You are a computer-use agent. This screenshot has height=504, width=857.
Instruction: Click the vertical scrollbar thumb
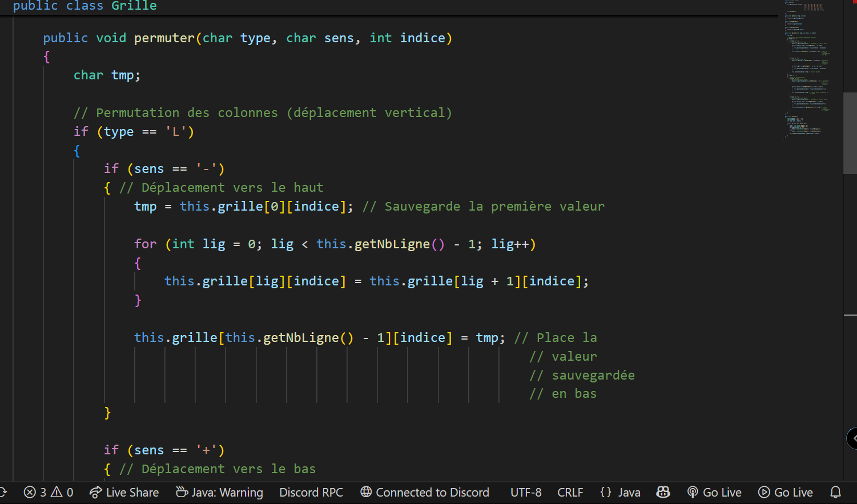(850, 132)
